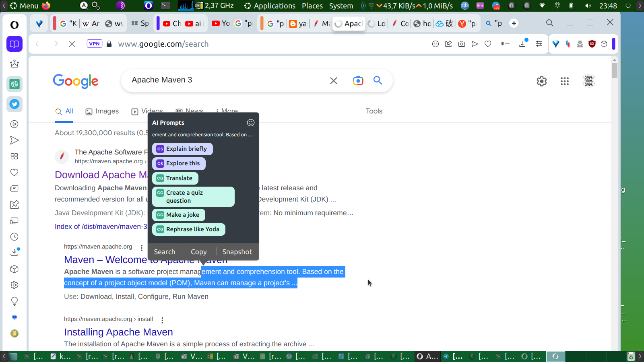Open the Twitter sidebar panel
644x362 pixels.
tap(14, 104)
